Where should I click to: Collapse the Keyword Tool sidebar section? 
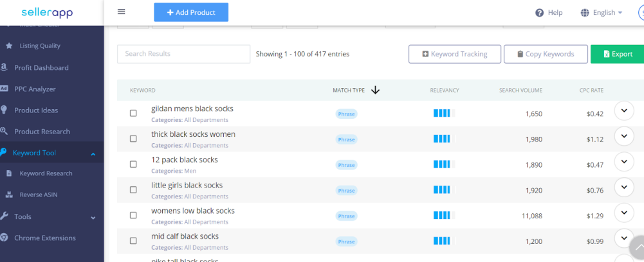(93, 153)
